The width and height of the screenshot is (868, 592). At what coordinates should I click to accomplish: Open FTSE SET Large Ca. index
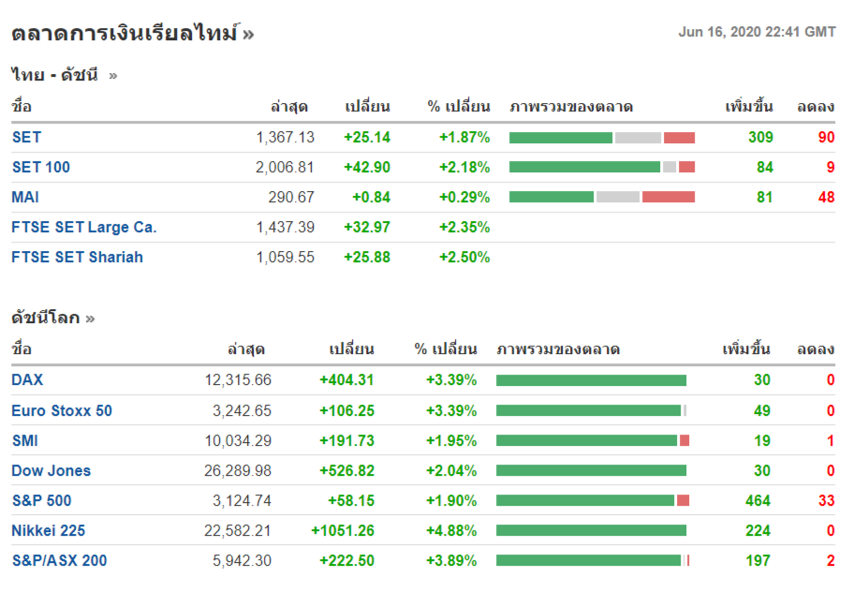84,228
